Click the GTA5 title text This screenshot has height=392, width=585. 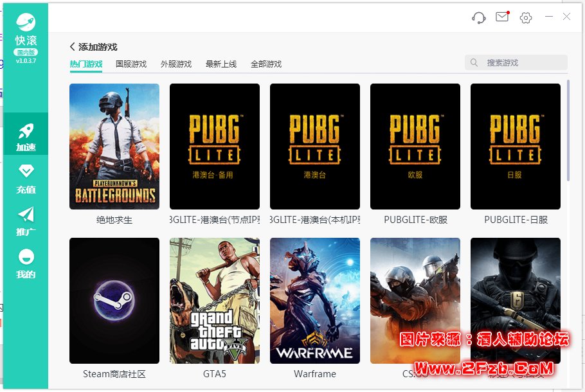coord(215,374)
